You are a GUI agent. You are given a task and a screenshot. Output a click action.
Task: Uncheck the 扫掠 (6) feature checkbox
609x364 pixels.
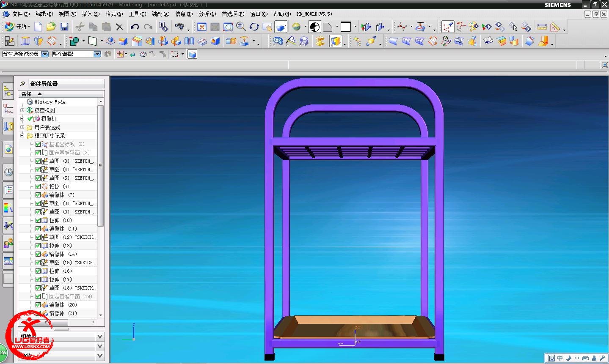click(38, 186)
